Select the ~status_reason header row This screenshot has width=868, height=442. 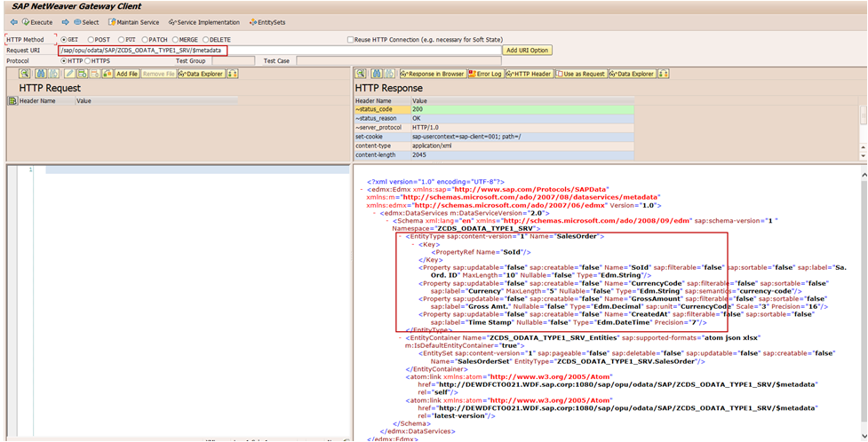[x=494, y=118]
